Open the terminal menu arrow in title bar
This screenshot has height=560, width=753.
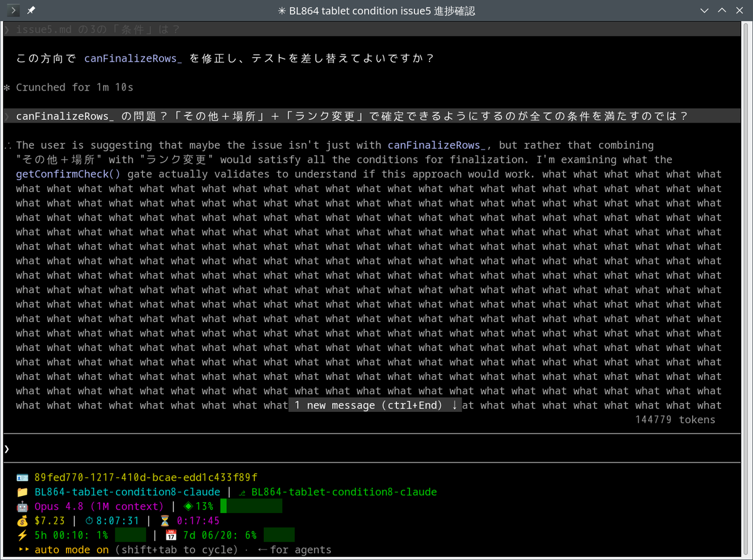pos(13,10)
